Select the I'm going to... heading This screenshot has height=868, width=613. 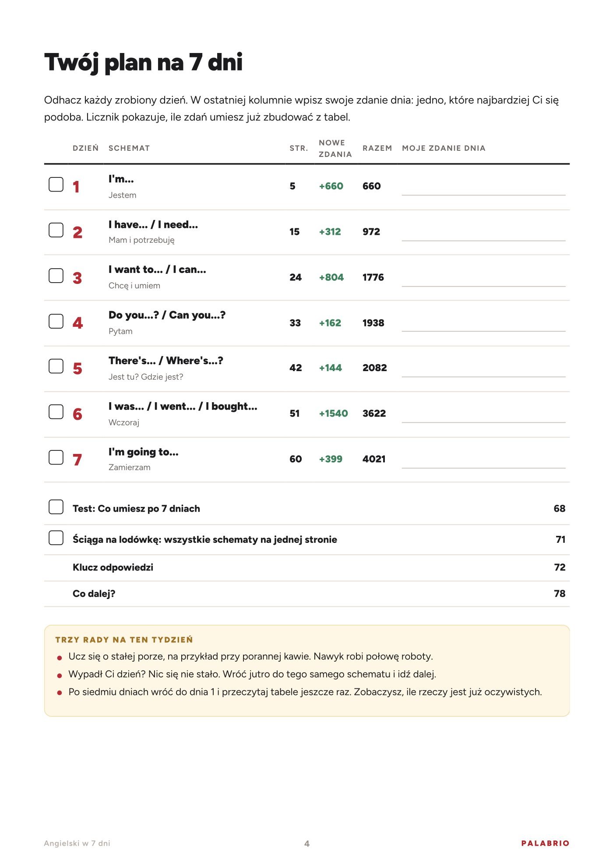click(x=144, y=452)
